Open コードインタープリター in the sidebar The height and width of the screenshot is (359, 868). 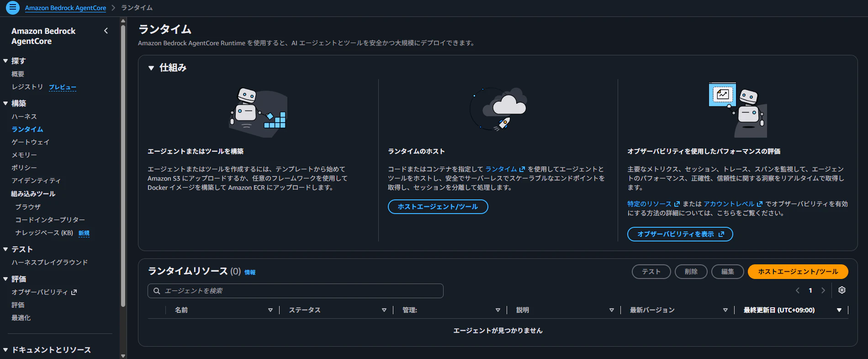pyautogui.click(x=50, y=220)
